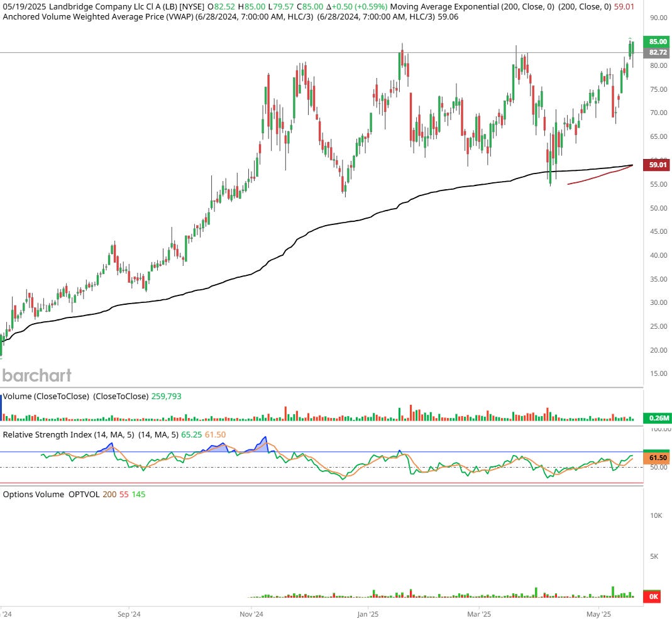This screenshot has width=672, height=621.
Task: Click the Mar '25 date axis label
Action: click(479, 614)
